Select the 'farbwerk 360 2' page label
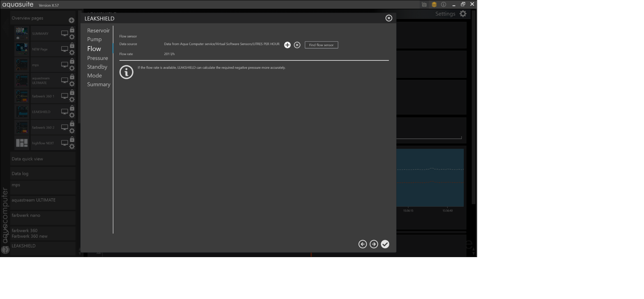 point(43,127)
